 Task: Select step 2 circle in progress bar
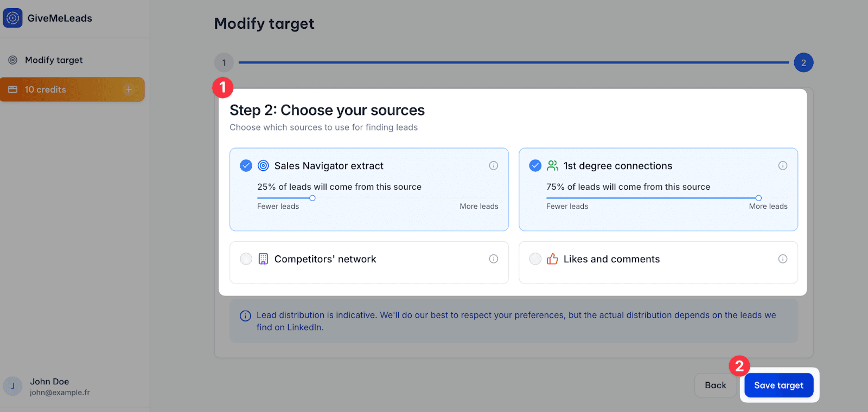pos(803,63)
